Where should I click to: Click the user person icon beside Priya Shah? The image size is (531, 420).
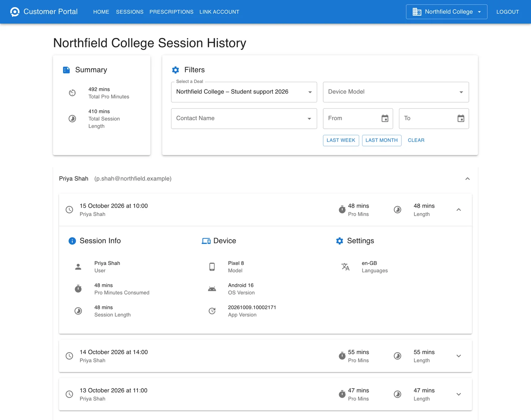pos(78,267)
